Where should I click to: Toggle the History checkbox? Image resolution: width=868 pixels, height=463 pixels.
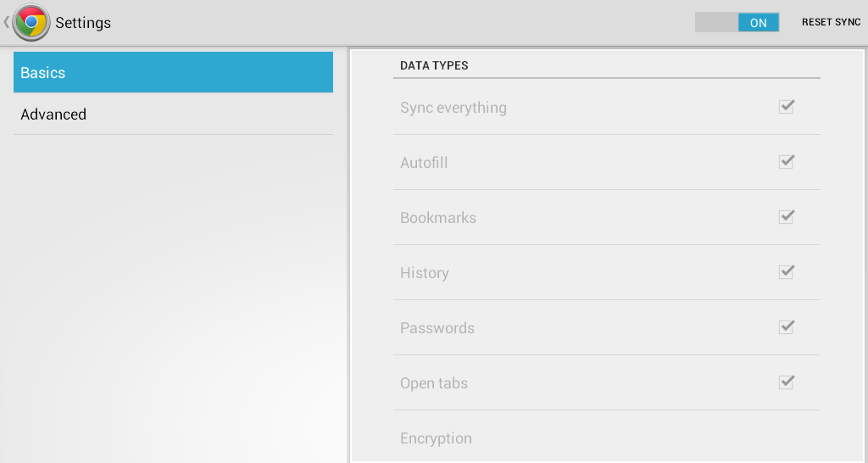point(786,272)
